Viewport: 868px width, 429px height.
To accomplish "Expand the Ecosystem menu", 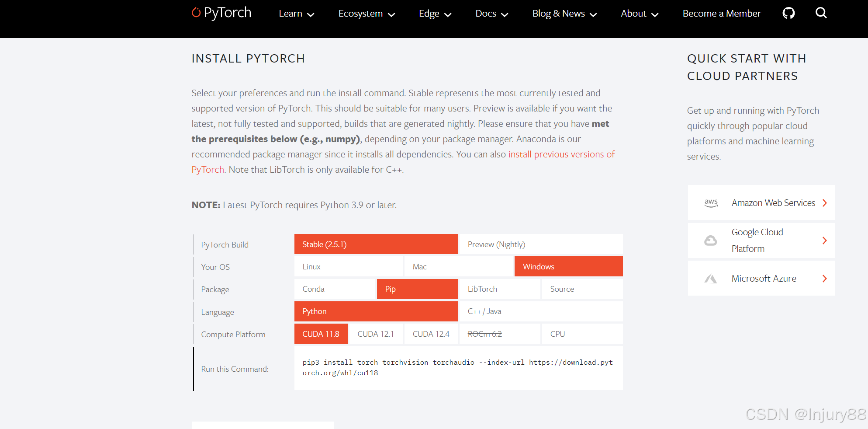I will (367, 14).
